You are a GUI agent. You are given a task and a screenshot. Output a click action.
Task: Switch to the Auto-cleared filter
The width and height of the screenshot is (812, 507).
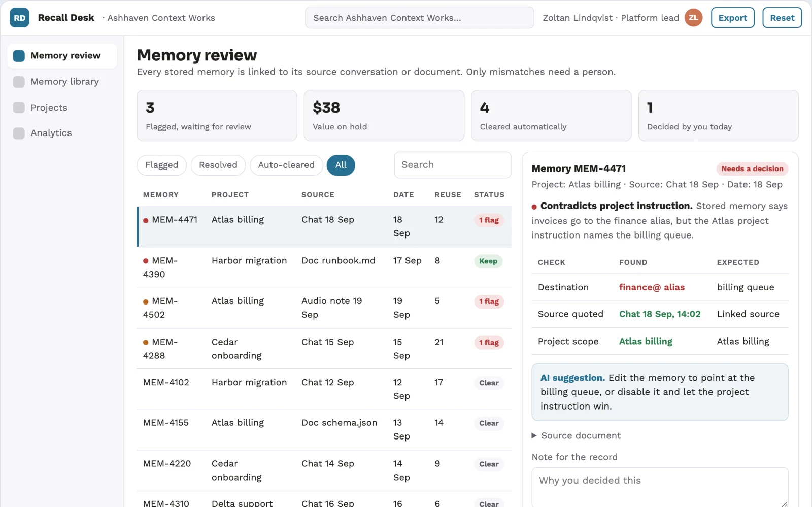pos(286,165)
